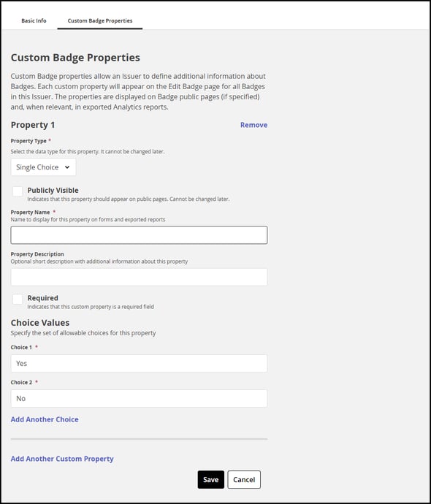Click the Choice 1 field label

tap(21, 347)
